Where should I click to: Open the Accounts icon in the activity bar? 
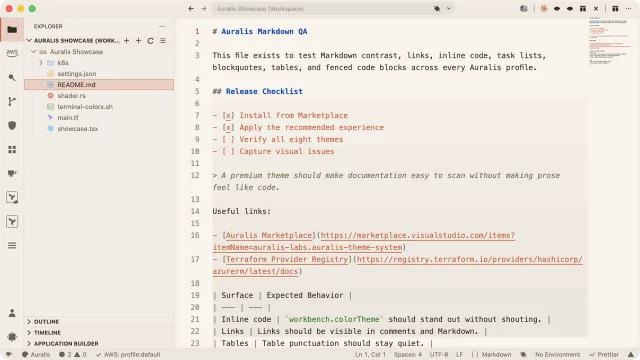[x=12, y=313]
